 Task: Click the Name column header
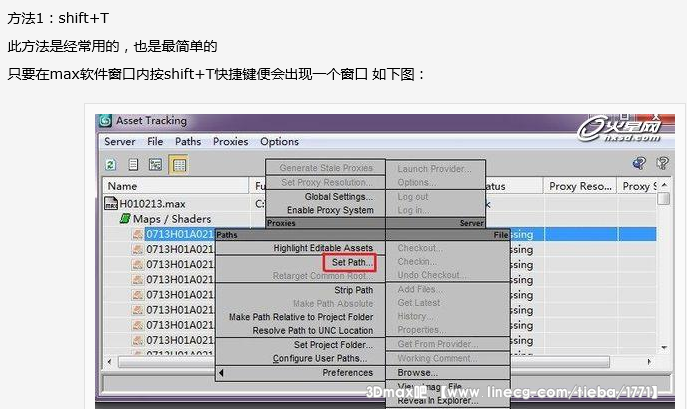point(176,186)
